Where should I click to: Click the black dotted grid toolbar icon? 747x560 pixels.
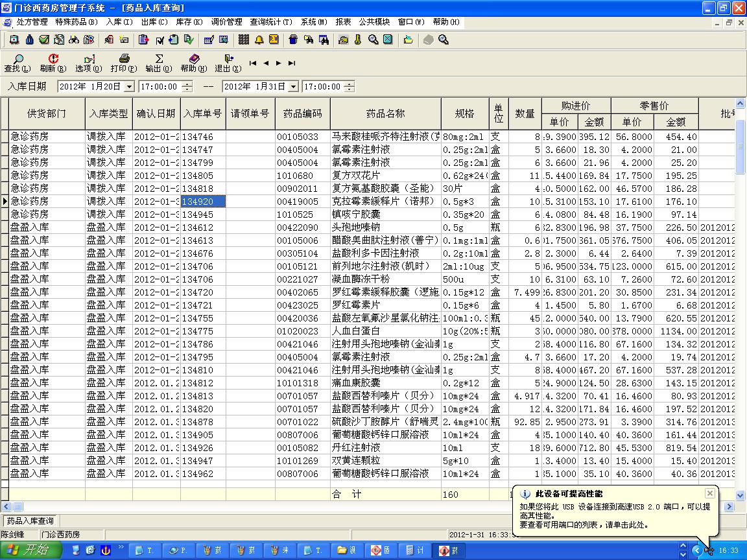click(x=244, y=40)
